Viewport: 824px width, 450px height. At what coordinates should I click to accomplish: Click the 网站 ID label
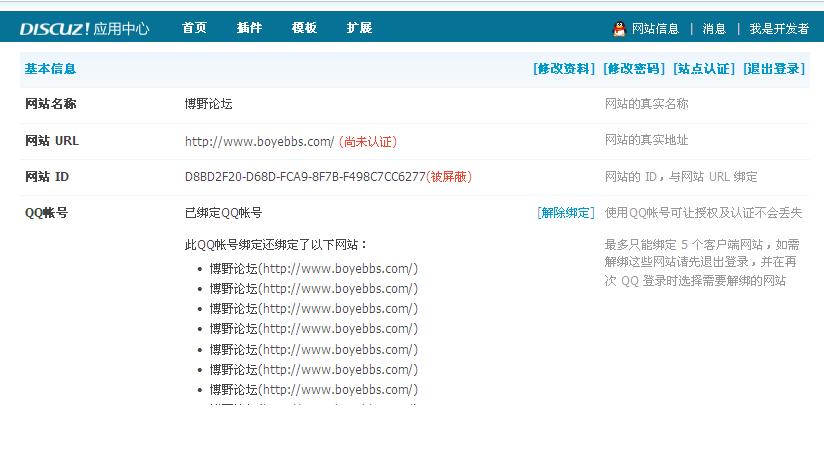(47, 177)
